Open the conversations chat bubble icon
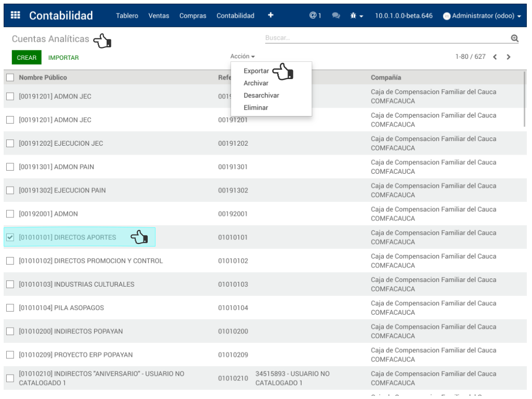 pyautogui.click(x=336, y=16)
